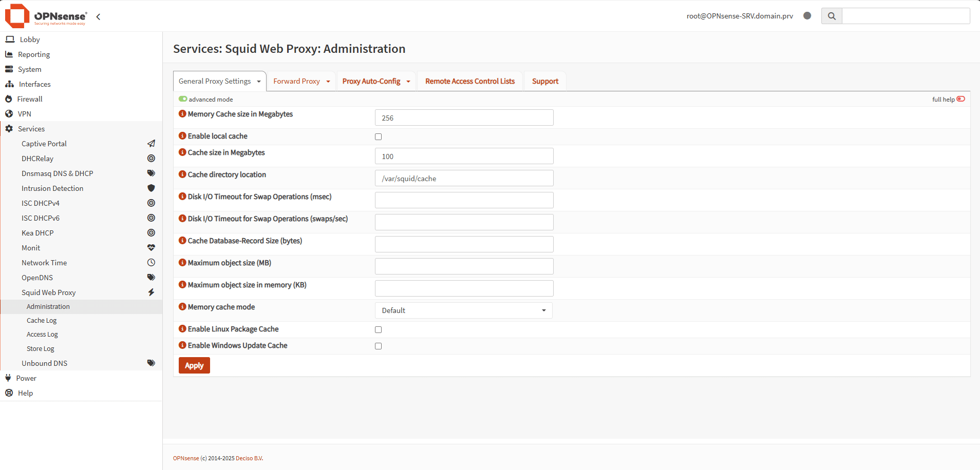Open the Reporting menu entry
980x470 pixels.
(34, 54)
